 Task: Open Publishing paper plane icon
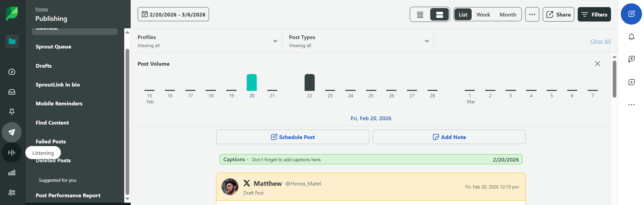point(12,132)
